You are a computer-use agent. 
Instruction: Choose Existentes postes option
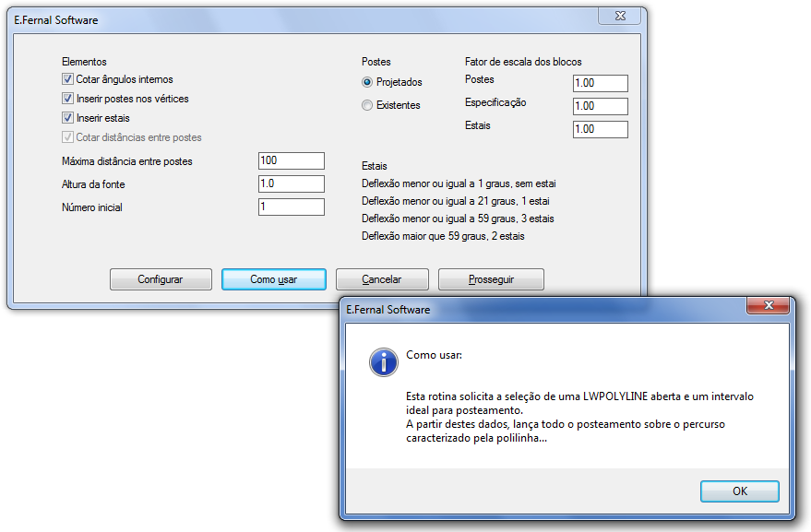click(367, 105)
